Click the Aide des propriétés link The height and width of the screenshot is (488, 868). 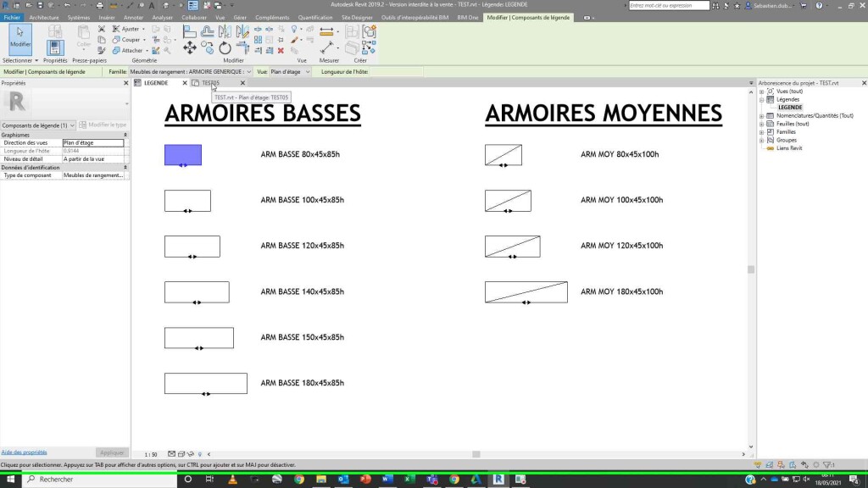click(24, 452)
